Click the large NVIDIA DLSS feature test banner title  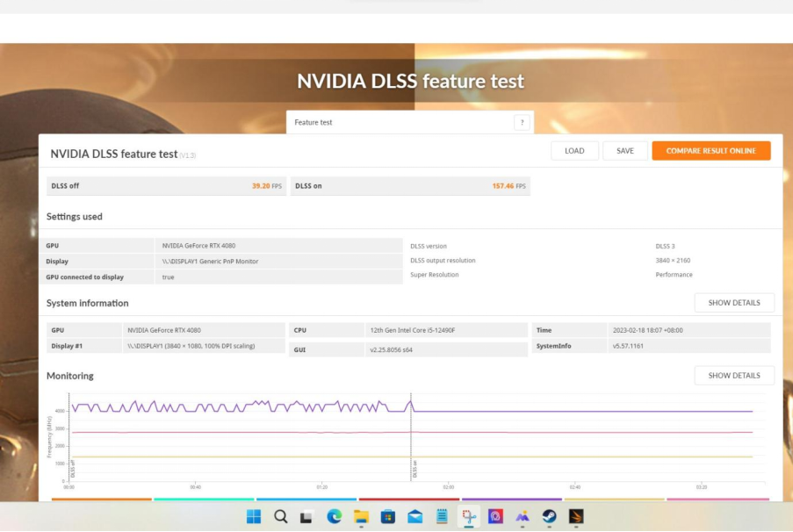pyautogui.click(x=410, y=81)
